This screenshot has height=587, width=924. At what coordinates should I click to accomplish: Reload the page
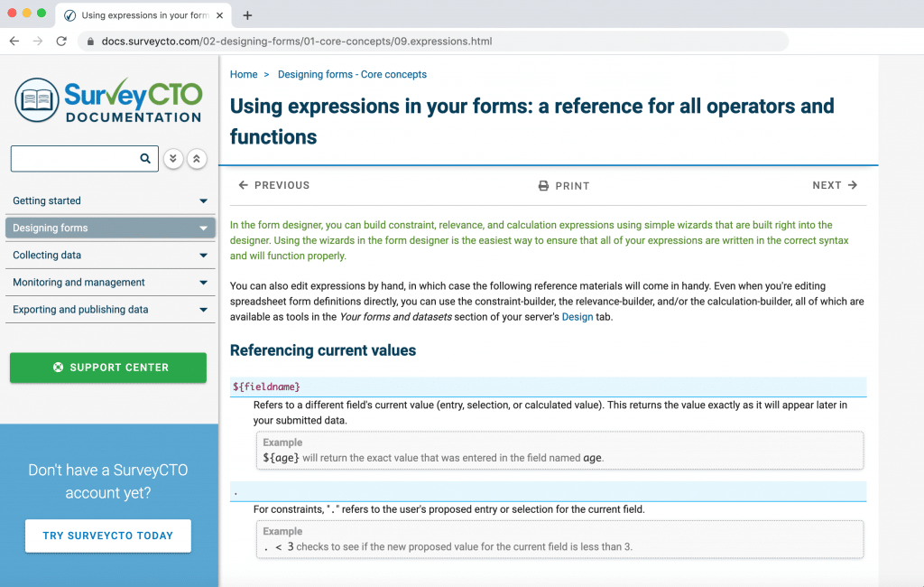coord(61,42)
